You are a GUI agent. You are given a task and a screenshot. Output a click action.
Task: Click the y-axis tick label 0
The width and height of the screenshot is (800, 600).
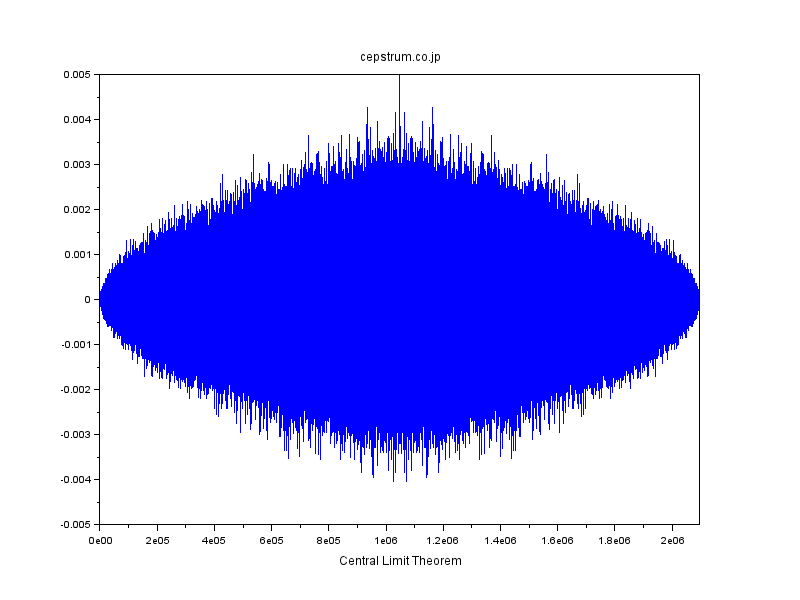click(x=88, y=299)
